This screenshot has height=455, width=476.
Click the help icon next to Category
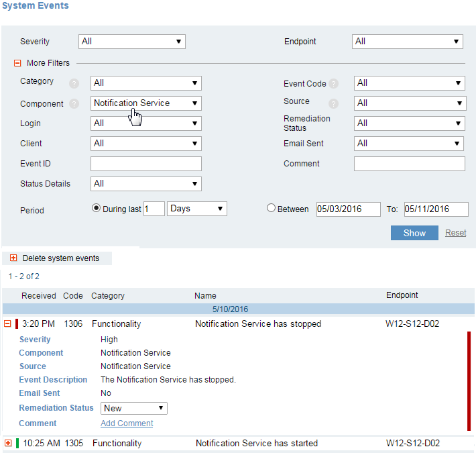coord(74,84)
